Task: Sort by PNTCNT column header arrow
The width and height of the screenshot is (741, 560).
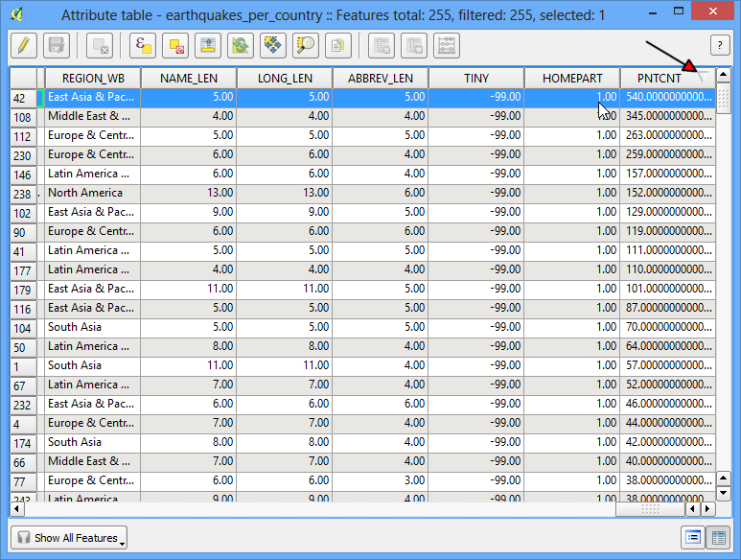Action: (x=703, y=77)
